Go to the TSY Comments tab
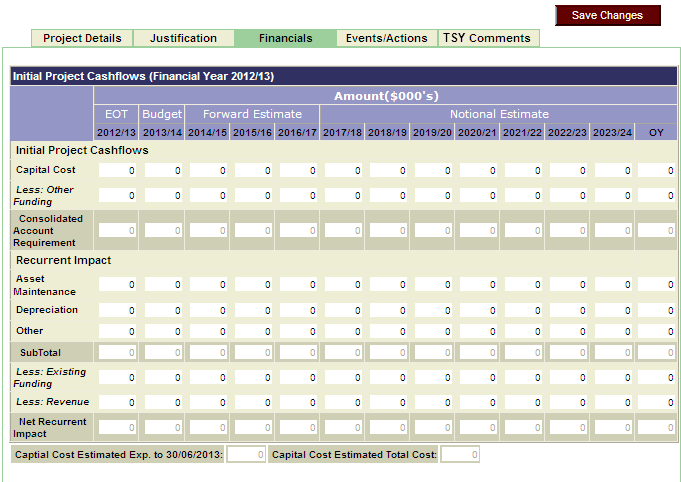This screenshot has height=482, width=681. [487, 38]
